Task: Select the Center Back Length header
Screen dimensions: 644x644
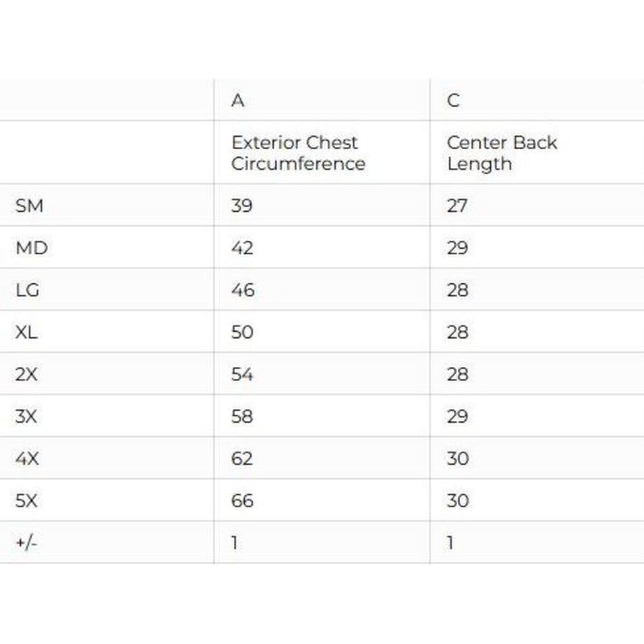Action: click(501, 153)
